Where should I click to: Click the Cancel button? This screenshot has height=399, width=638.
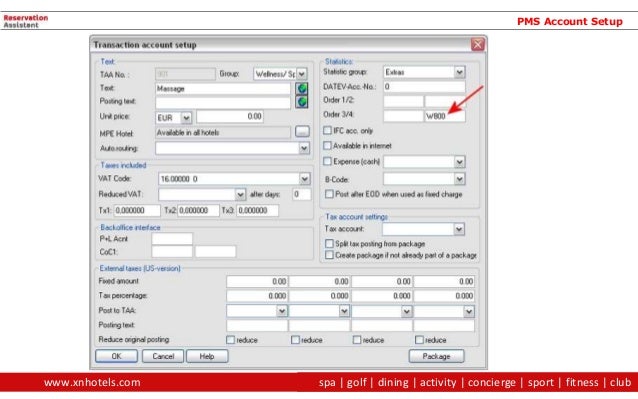pyautogui.click(x=163, y=356)
